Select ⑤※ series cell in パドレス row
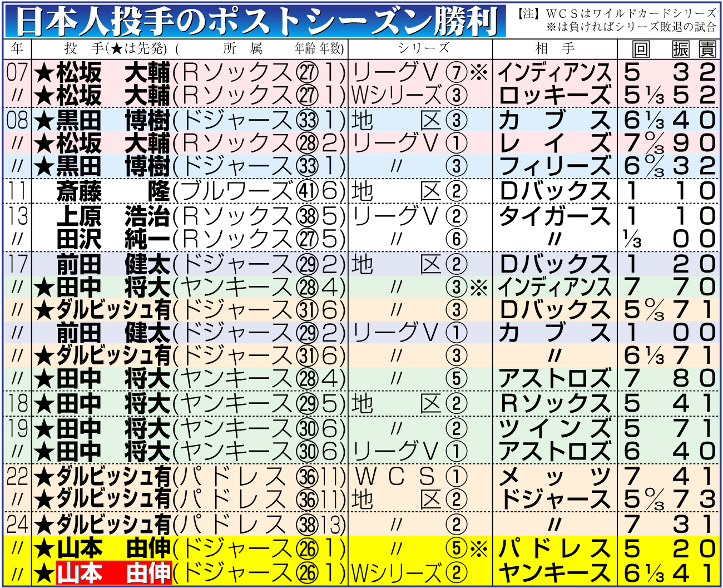The width and height of the screenshot is (723, 588). pos(467,549)
